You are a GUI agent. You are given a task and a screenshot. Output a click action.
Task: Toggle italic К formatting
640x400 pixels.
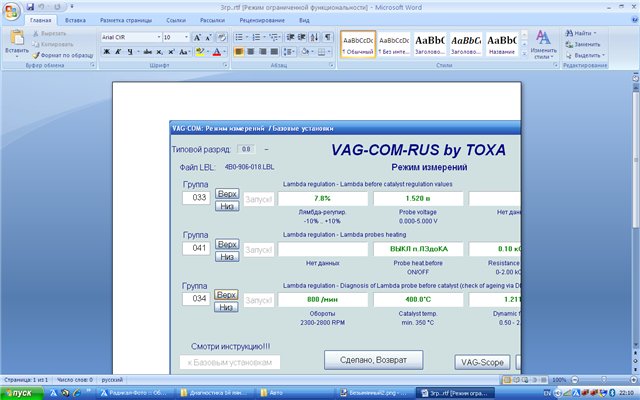coord(118,52)
